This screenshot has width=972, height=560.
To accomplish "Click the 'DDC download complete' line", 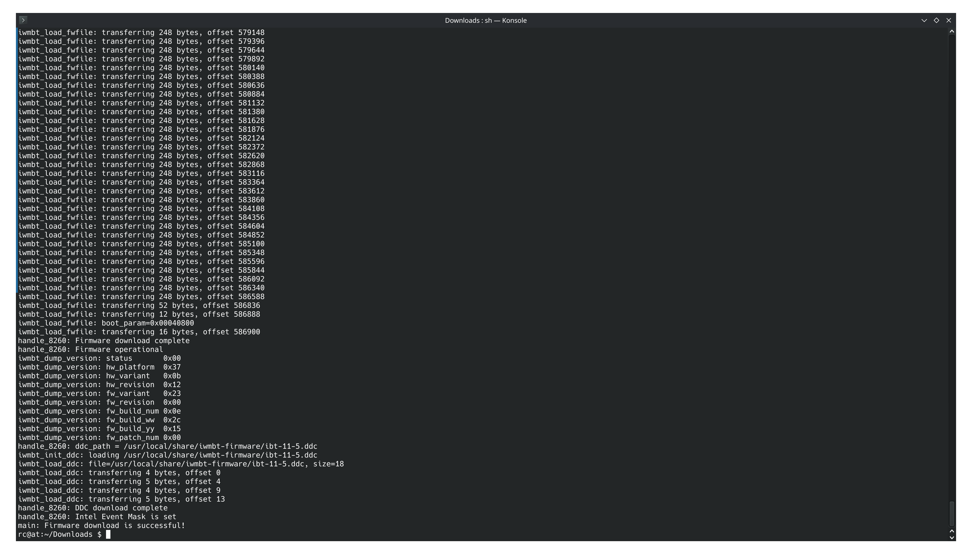I will tap(121, 508).
